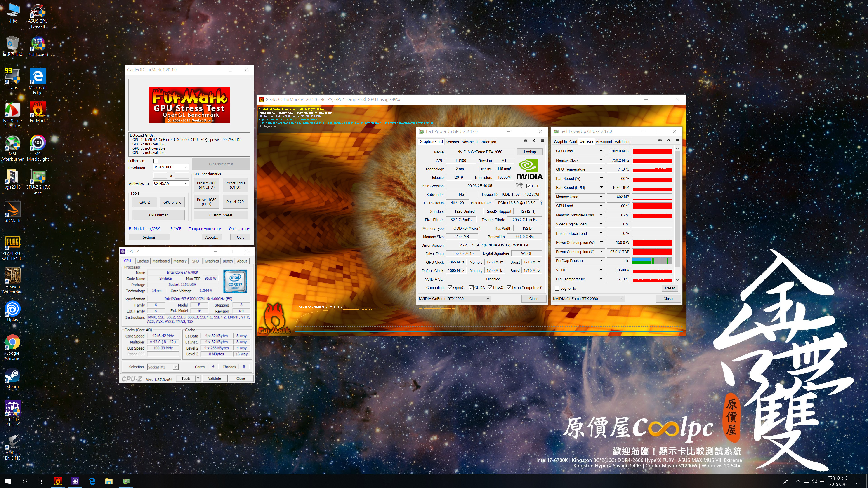This screenshot has height=488, width=868.
Task: Launch FastStone Capture desktop icon
Action: click(12, 115)
